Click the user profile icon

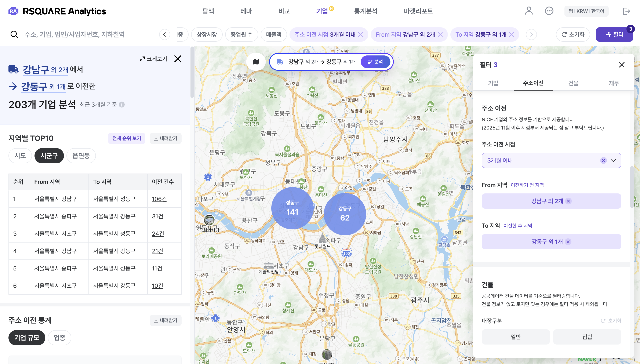528,11
